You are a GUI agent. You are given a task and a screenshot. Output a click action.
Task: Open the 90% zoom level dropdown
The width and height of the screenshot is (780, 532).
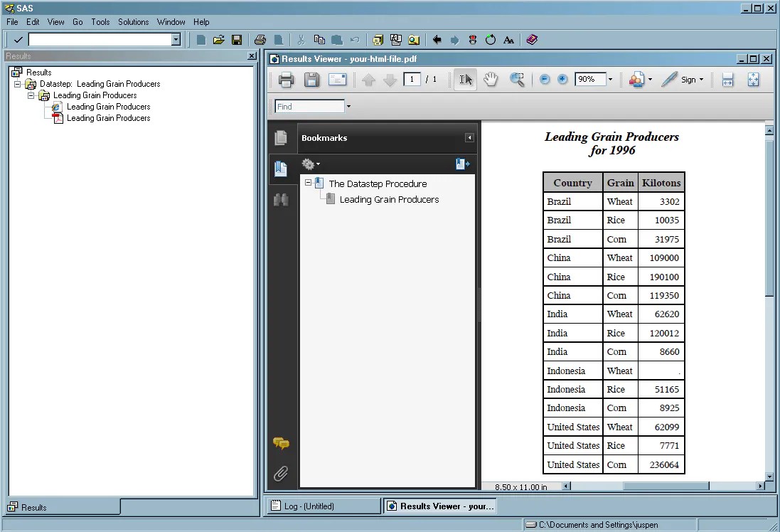[x=608, y=80]
